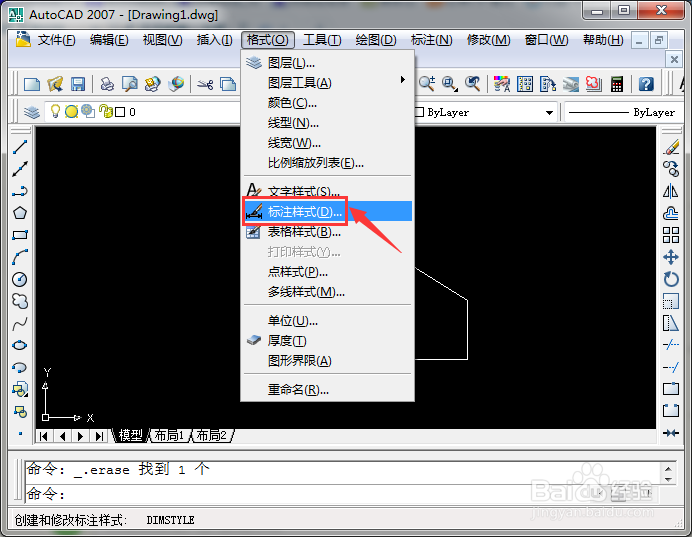Choose 文字样式(S)... menu entry
The width and height of the screenshot is (692, 537).
[327, 192]
